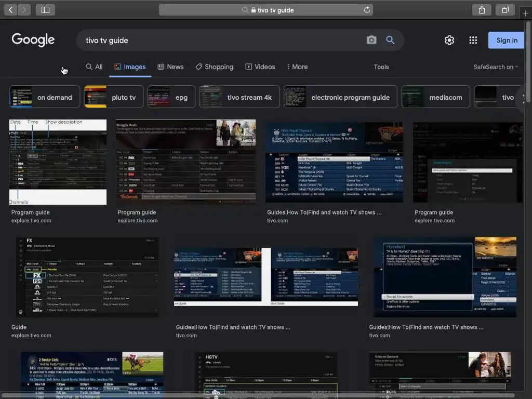Open the Tools filter options
This screenshot has width=532, height=399.
pyautogui.click(x=381, y=67)
